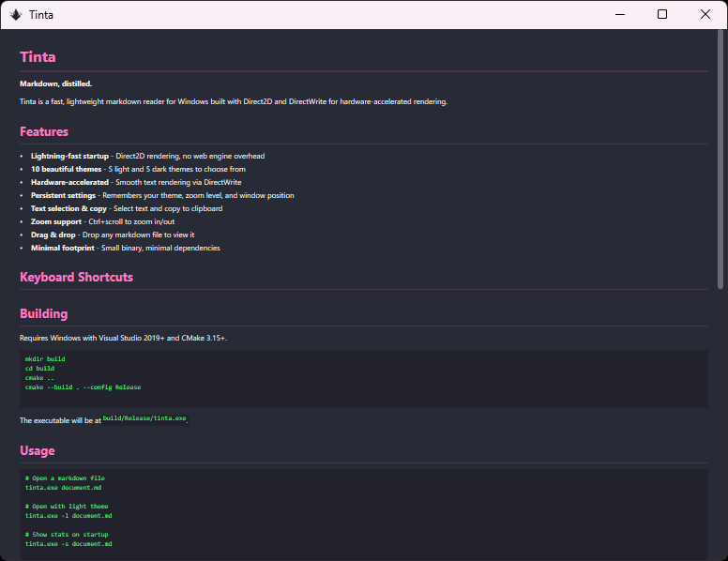Select the "Usage" section heading
The width and height of the screenshot is (728, 561).
coord(38,451)
